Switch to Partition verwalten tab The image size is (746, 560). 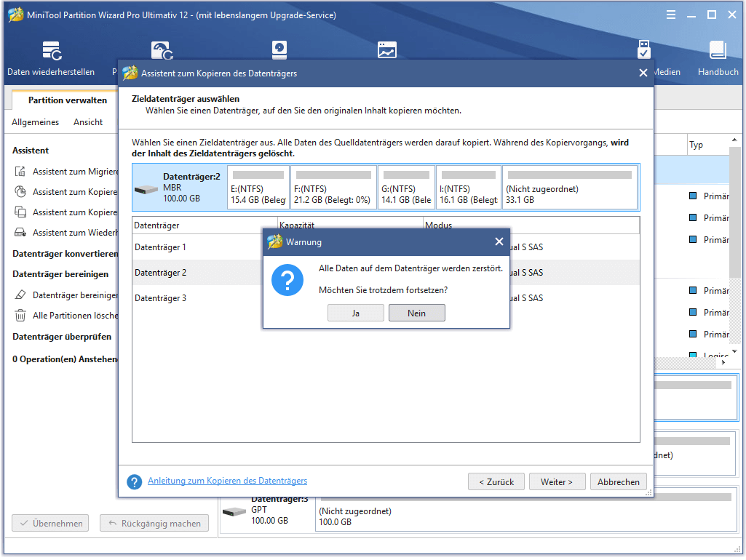click(x=68, y=100)
